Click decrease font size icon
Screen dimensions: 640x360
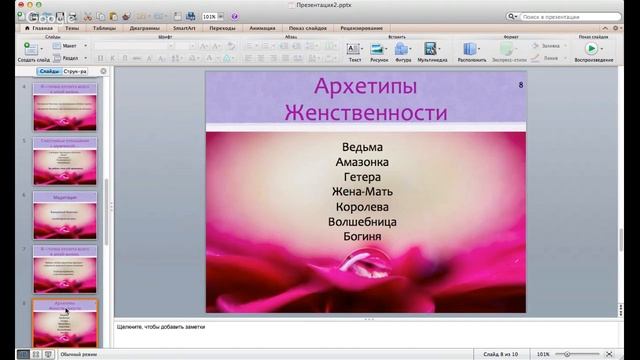pyautogui.click(x=217, y=46)
